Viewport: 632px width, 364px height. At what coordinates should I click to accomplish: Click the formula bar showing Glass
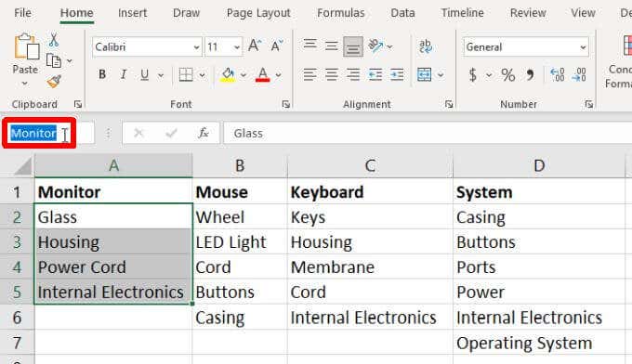[428, 134]
